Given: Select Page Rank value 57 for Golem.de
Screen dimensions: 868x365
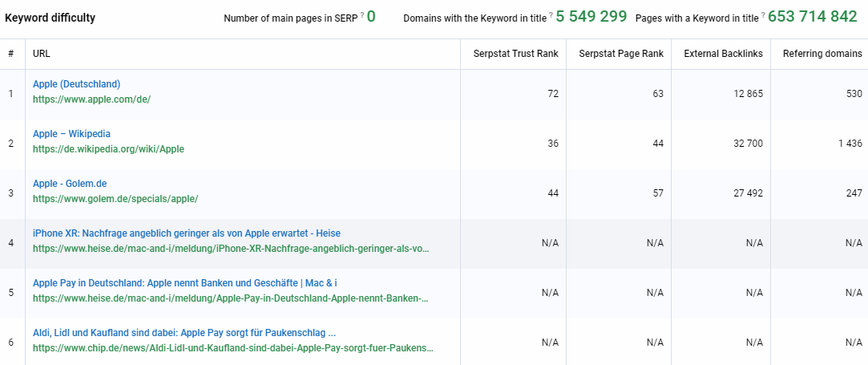Looking at the screenshot, I should point(658,193).
